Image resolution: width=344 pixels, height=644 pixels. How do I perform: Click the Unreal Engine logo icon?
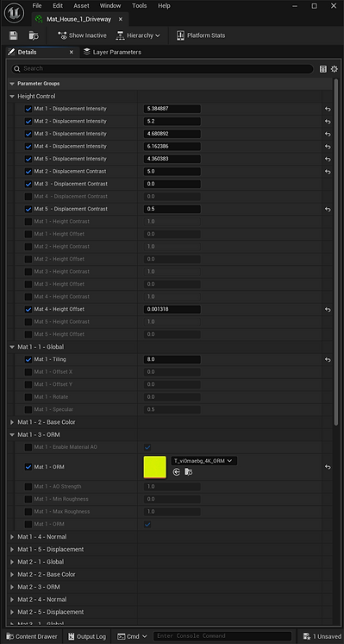(14, 13)
